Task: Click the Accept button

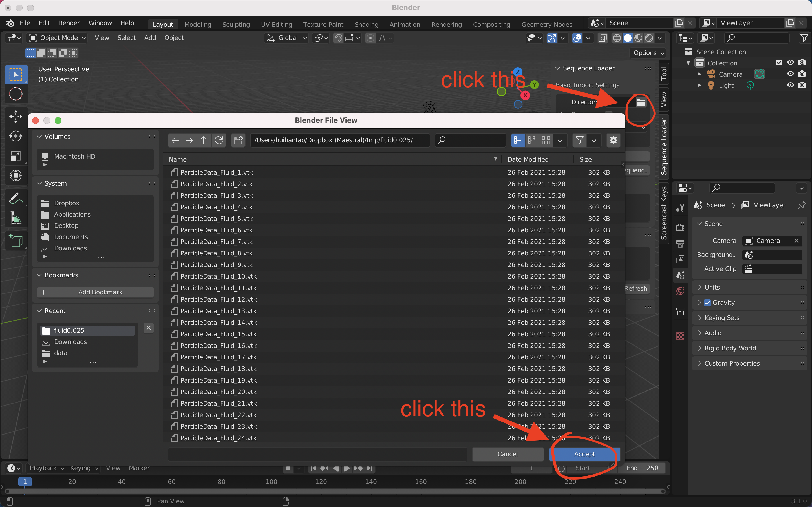Action: tap(584, 454)
